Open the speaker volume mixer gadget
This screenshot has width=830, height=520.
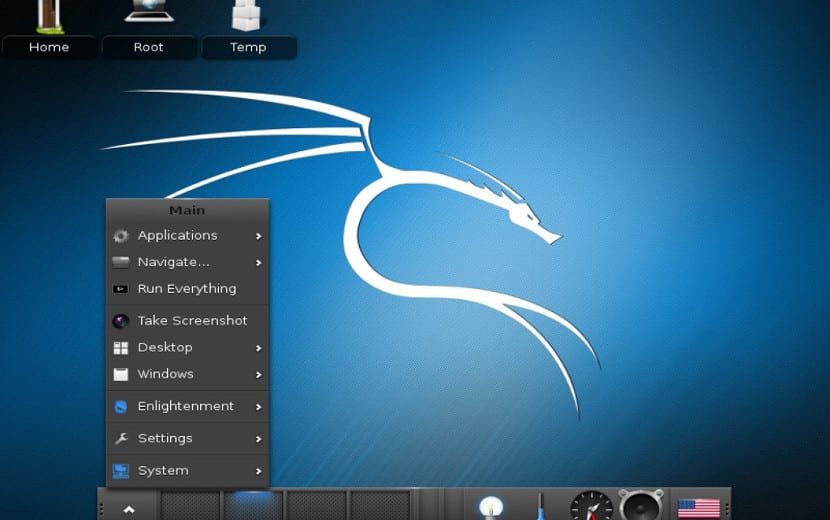(640, 505)
